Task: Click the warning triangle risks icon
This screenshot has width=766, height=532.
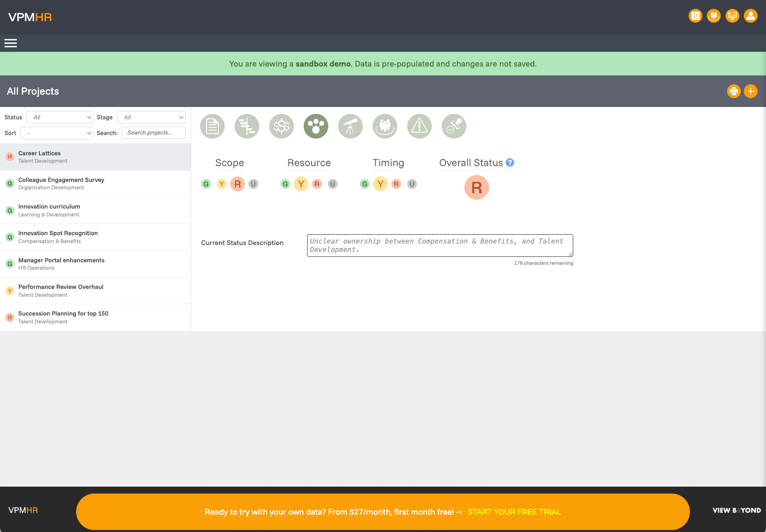Action: [419, 126]
